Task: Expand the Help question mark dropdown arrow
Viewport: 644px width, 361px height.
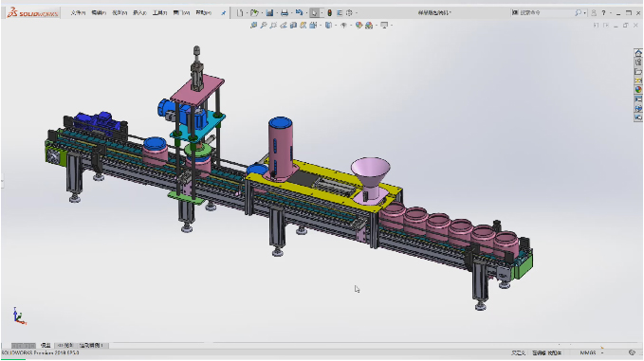Action: click(610, 12)
